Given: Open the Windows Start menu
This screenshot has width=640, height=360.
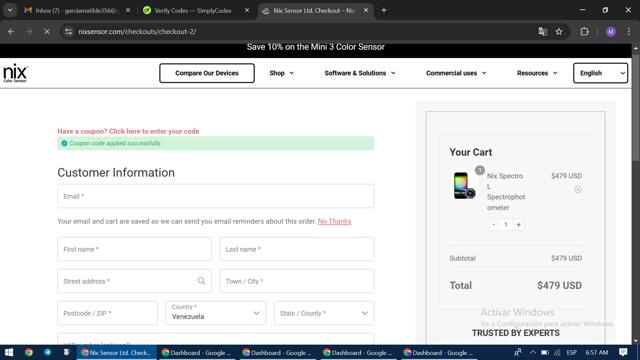Looking at the screenshot, I should [x=9, y=352].
